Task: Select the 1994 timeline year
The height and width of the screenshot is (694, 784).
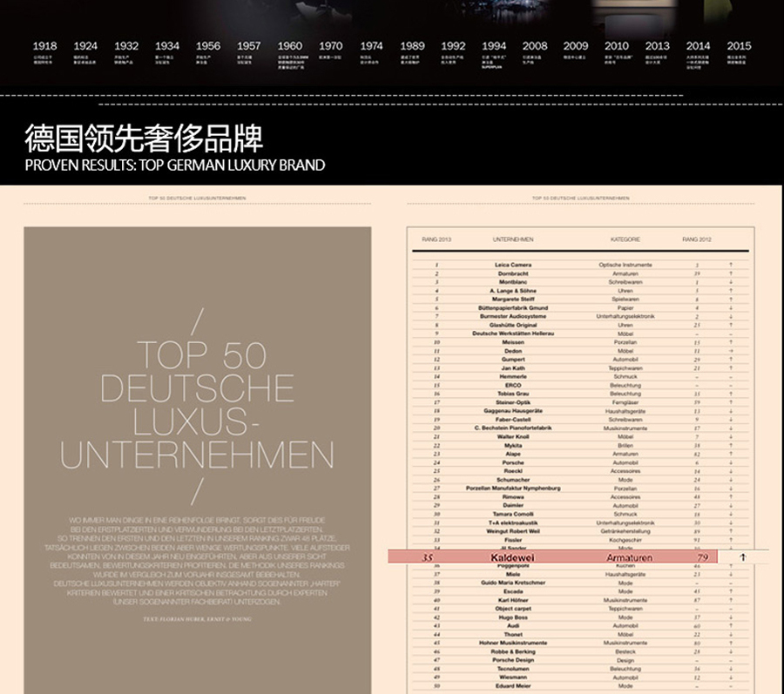Action: pyautogui.click(x=494, y=46)
